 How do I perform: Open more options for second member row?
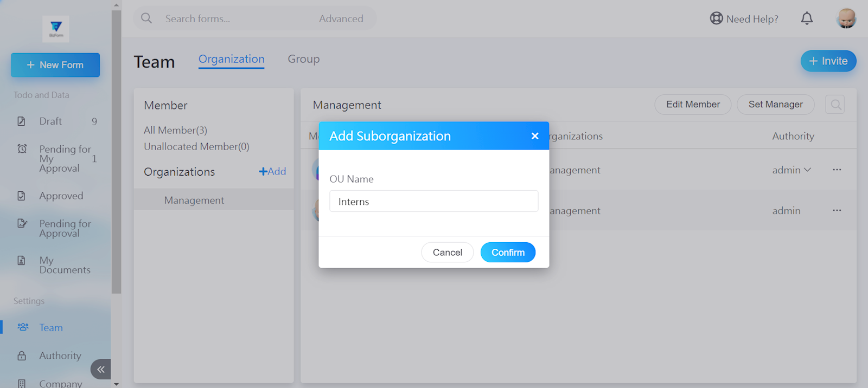tap(837, 210)
